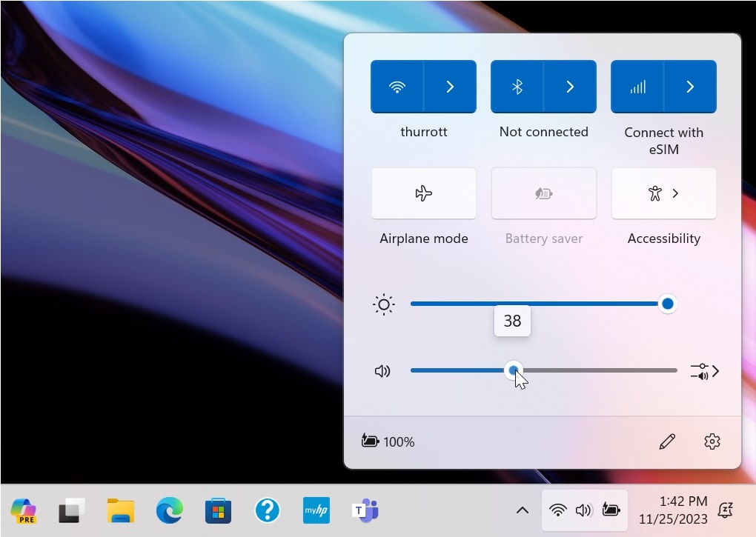Image resolution: width=756 pixels, height=537 pixels.
Task: Expand the Bluetooth devices list arrow
Action: click(x=570, y=87)
